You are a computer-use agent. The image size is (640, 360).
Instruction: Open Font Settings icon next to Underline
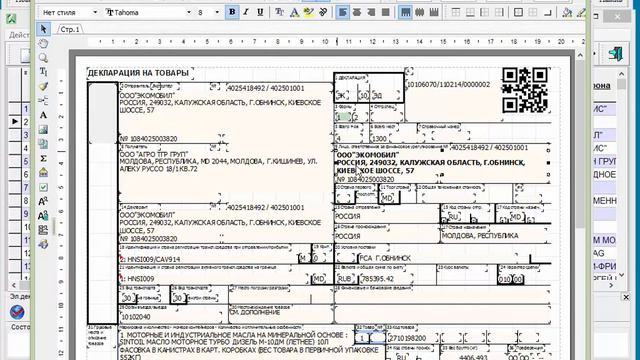point(279,12)
